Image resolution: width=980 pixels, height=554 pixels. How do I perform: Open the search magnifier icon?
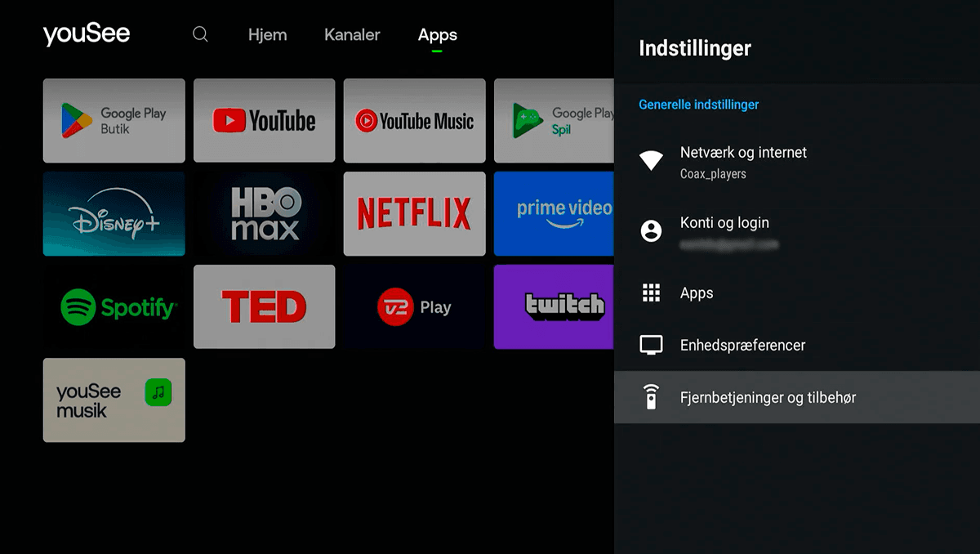(200, 34)
